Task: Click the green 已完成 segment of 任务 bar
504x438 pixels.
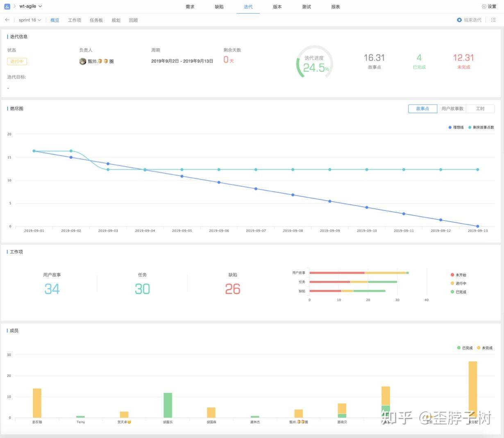Action: click(383, 282)
